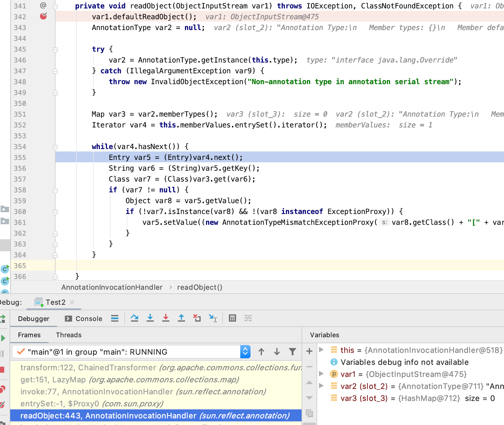Screen dimensions: 504x425
Task: Select the transform:122 ChainedTransformer frame
Action: pos(156,368)
